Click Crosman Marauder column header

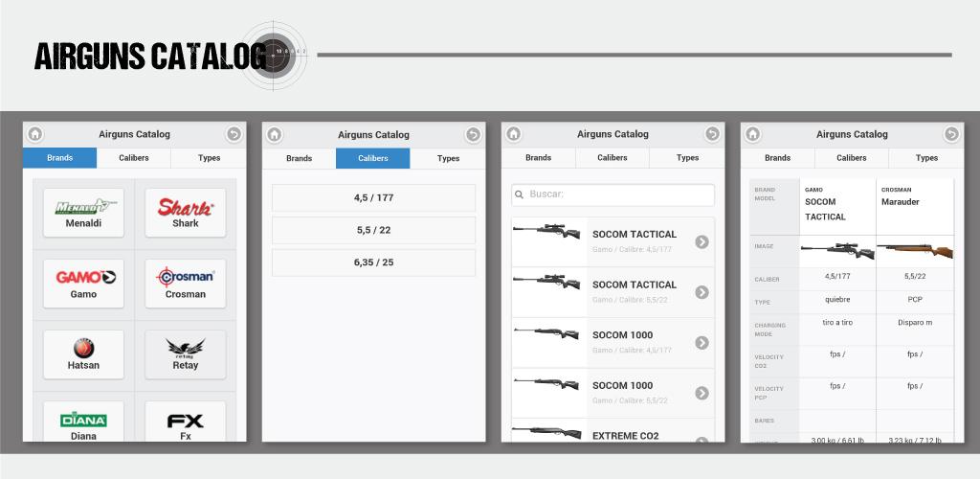point(915,206)
